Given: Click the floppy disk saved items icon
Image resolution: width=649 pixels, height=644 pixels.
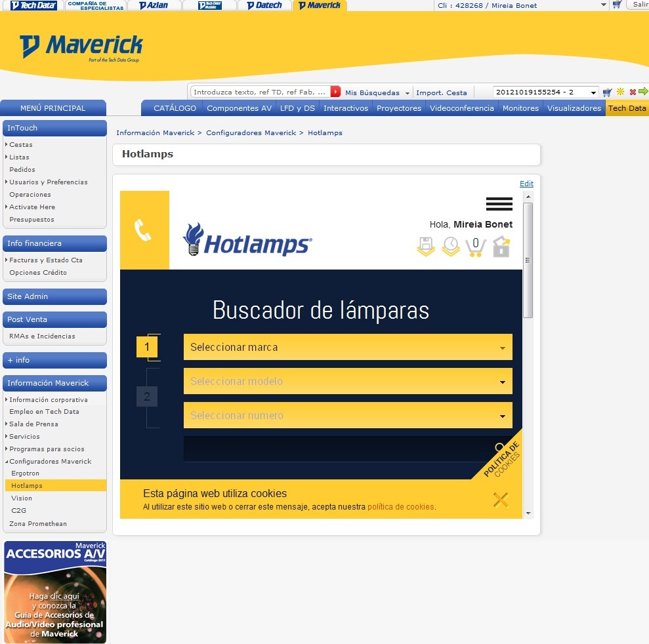Looking at the screenshot, I should pyautogui.click(x=426, y=247).
